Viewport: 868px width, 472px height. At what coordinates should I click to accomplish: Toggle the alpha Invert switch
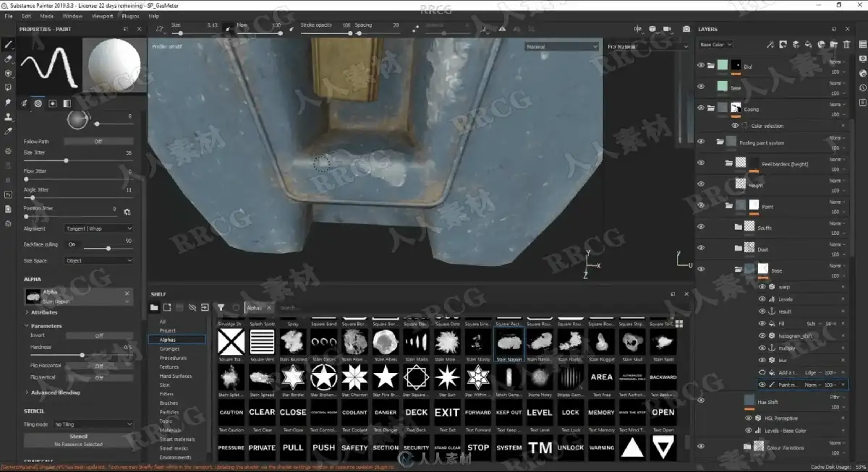(x=98, y=335)
